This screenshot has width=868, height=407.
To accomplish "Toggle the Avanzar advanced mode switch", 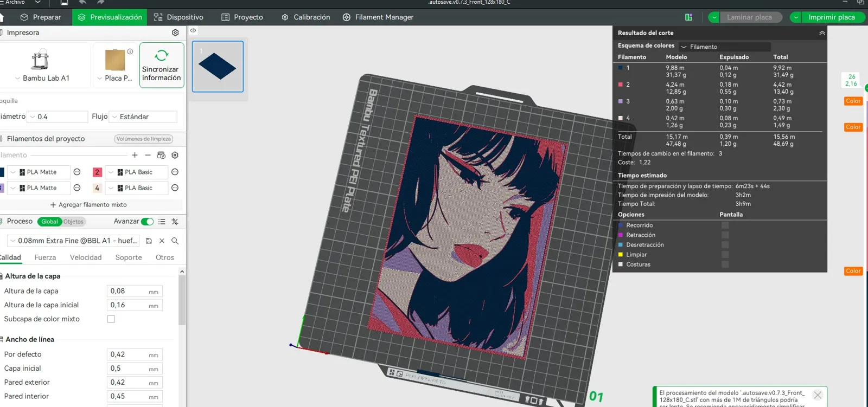I will [x=147, y=222].
